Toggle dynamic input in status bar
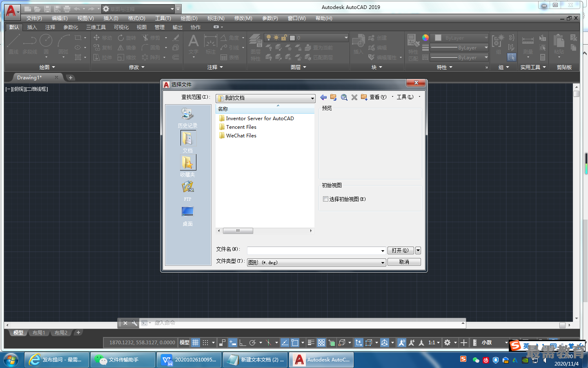The image size is (588, 368). [x=232, y=343]
